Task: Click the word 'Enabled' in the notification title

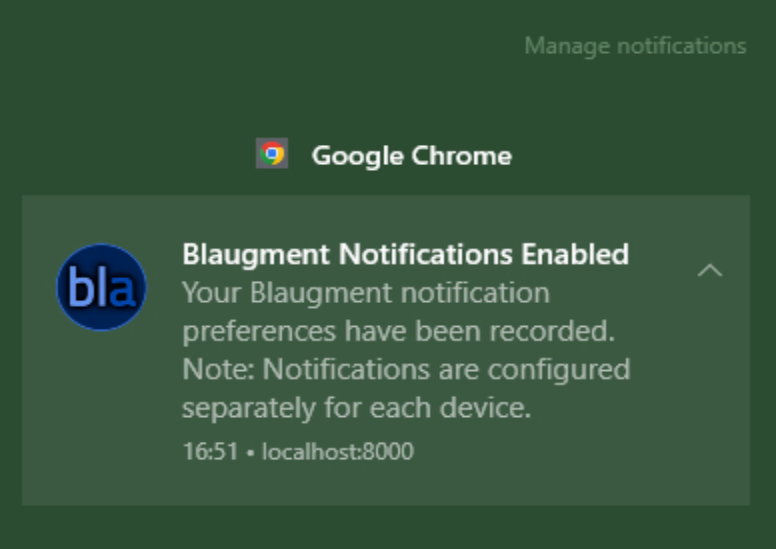Action: point(575,254)
